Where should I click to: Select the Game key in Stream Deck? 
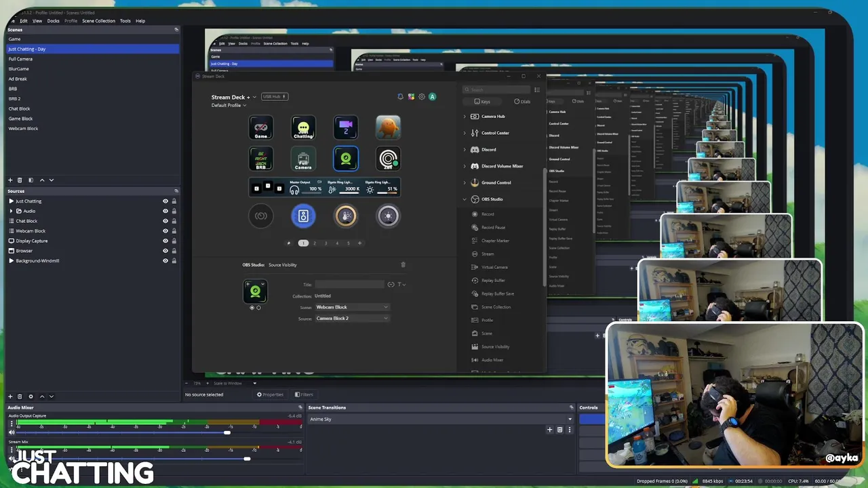(x=261, y=127)
